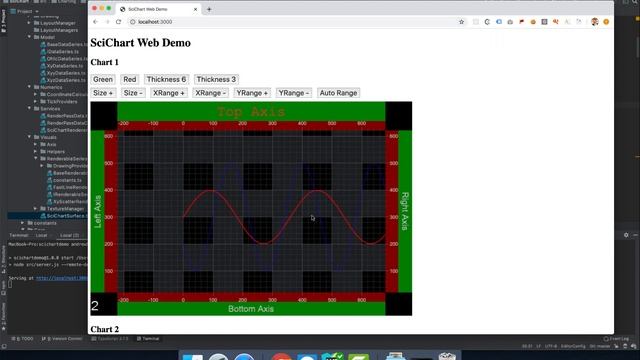Click the Left Axis label on the chart

click(x=98, y=211)
